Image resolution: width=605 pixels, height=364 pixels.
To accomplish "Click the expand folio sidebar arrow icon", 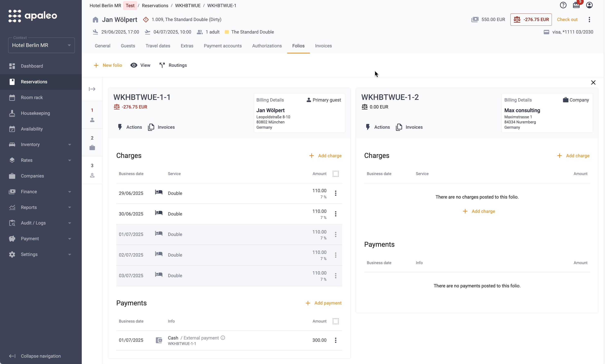I will pos(92,89).
